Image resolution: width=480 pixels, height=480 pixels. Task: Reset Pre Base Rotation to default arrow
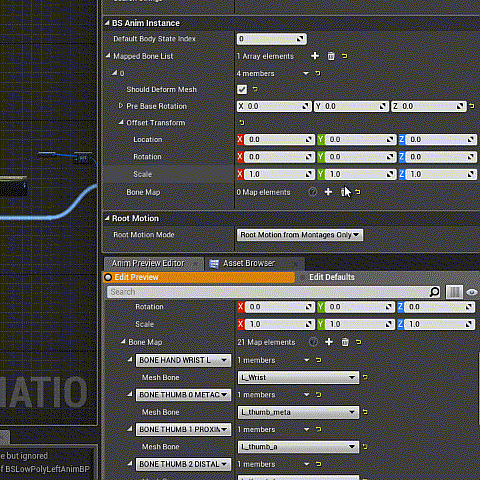[x=472, y=106]
